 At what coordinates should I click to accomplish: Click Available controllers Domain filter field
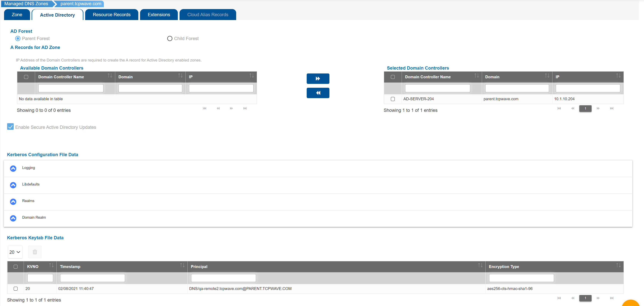pyautogui.click(x=150, y=88)
